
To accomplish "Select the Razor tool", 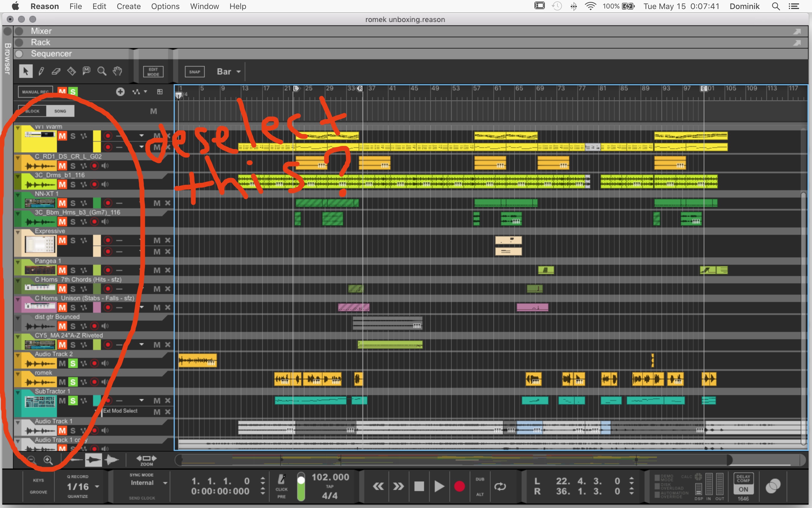I will point(71,71).
